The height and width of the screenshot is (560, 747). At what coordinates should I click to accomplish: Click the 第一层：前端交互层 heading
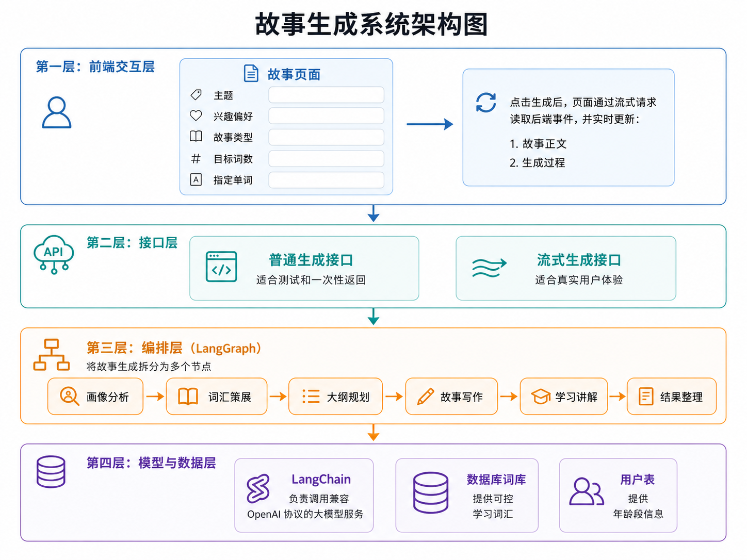pos(95,67)
